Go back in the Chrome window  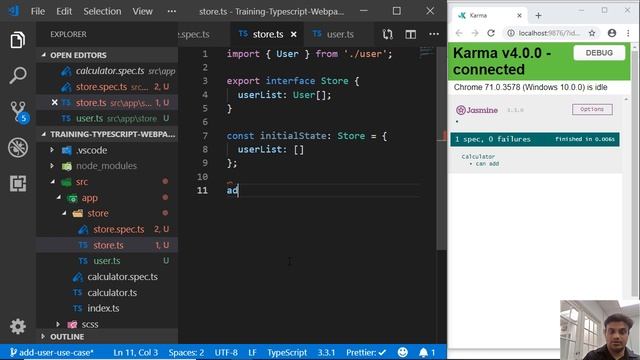(x=459, y=33)
